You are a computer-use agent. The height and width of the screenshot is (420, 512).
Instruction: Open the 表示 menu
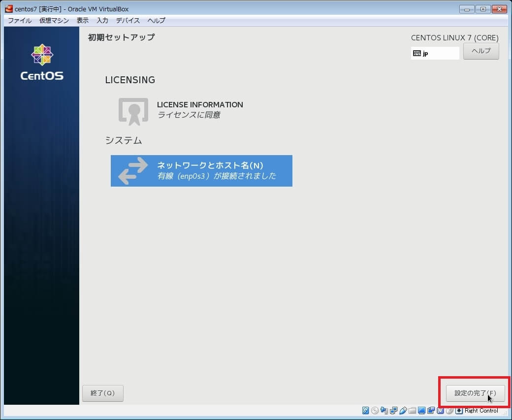pyautogui.click(x=83, y=21)
